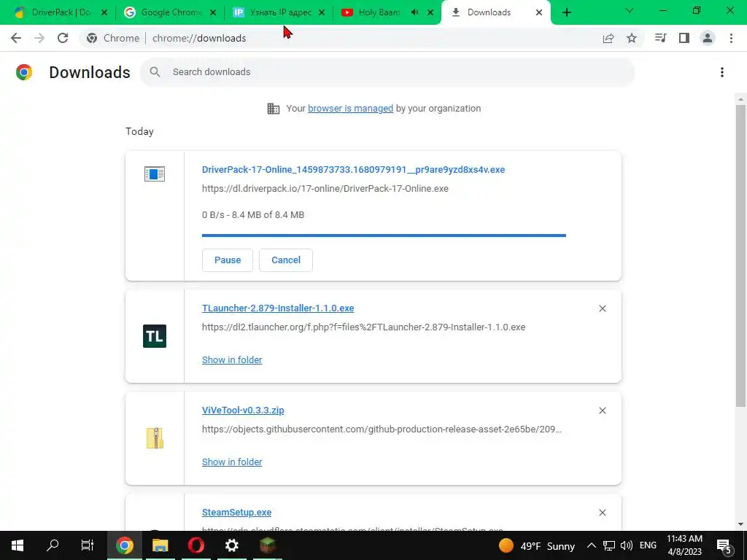
Task: Click the TLauncher TL file icon
Action: pos(155,336)
